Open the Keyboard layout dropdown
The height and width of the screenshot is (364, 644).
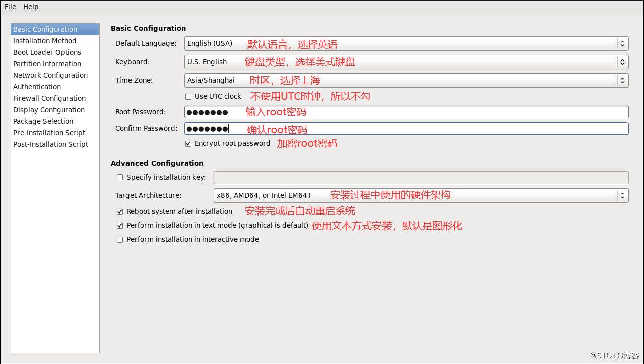(x=406, y=62)
